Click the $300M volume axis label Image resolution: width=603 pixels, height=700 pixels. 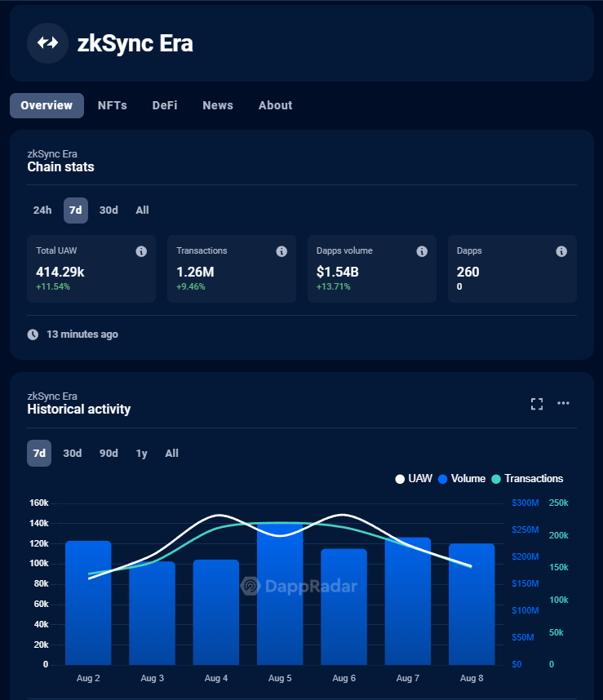coord(525,503)
